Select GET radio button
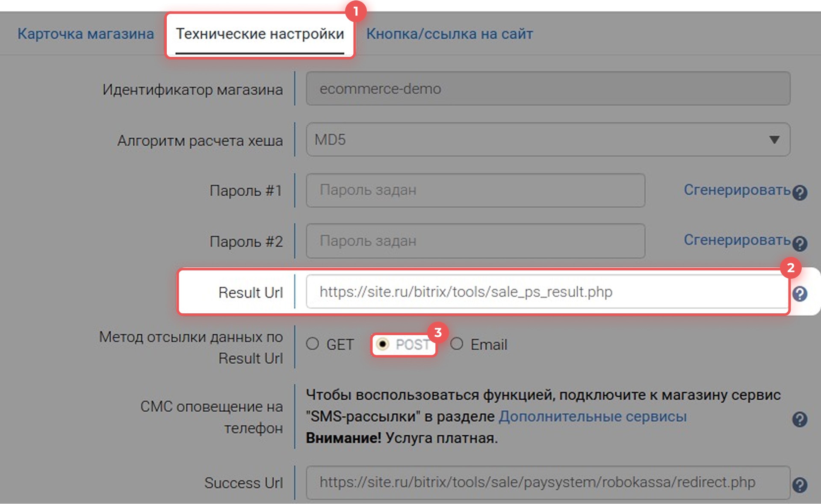The width and height of the screenshot is (821, 504). (313, 344)
